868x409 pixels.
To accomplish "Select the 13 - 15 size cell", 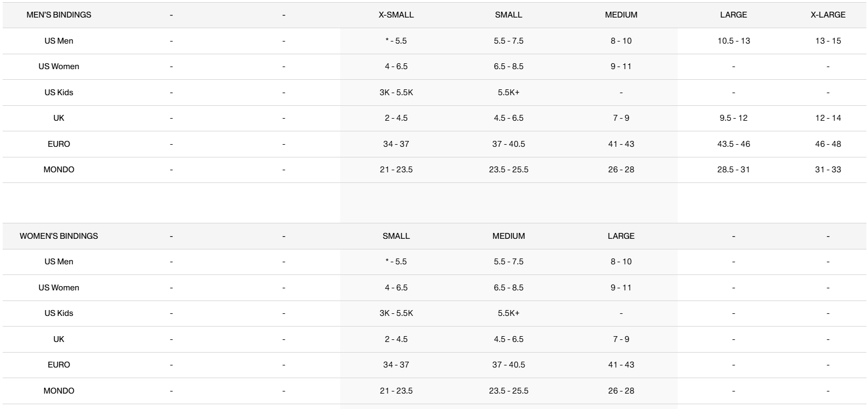I will [828, 41].
